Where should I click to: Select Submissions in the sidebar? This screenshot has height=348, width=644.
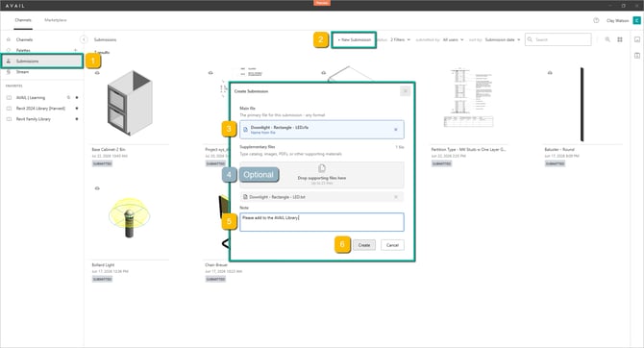click(42, 62)
